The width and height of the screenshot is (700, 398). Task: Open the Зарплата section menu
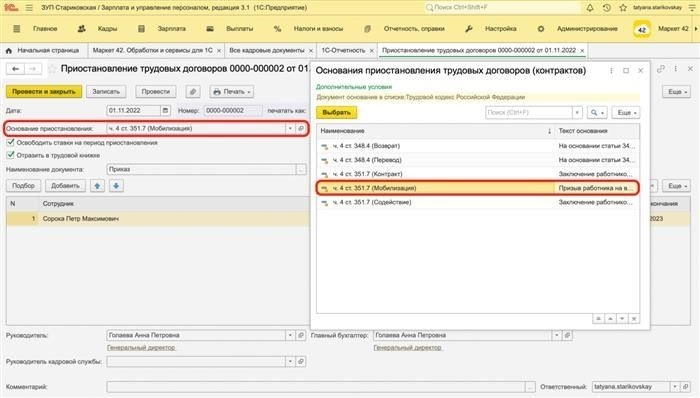coord(171,29)
